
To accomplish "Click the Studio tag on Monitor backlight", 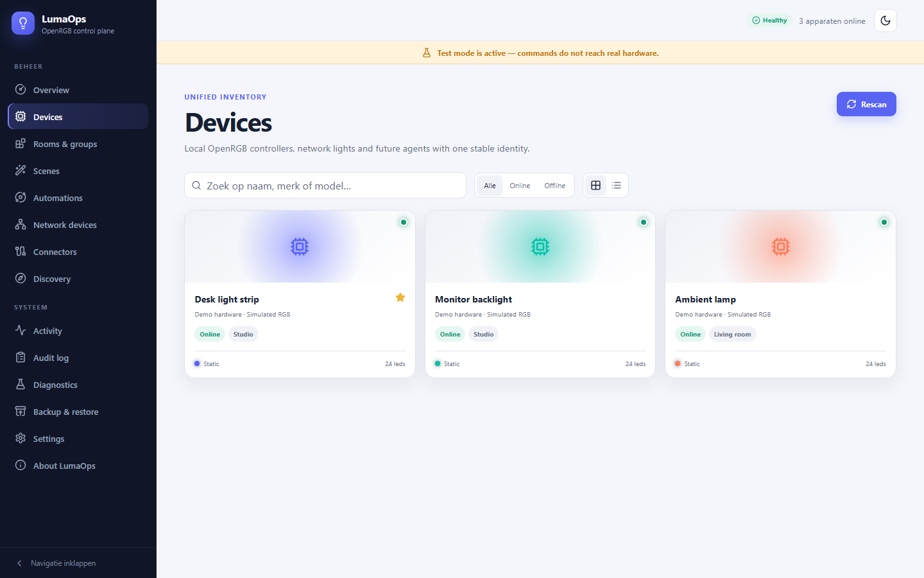I will (x=484, y=334).
